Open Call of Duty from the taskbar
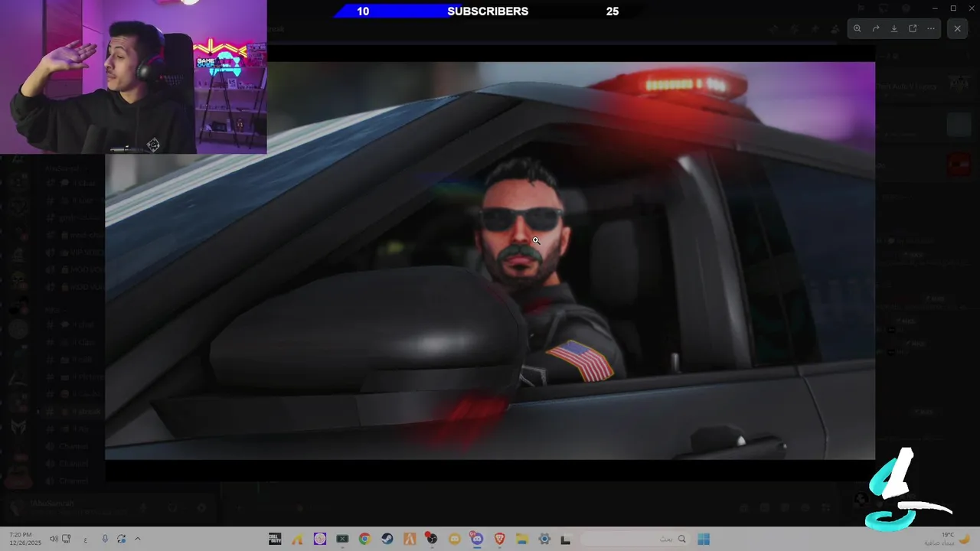Image resolution: width=980 pixels, height=551 pixels. (x=275, y=539)
